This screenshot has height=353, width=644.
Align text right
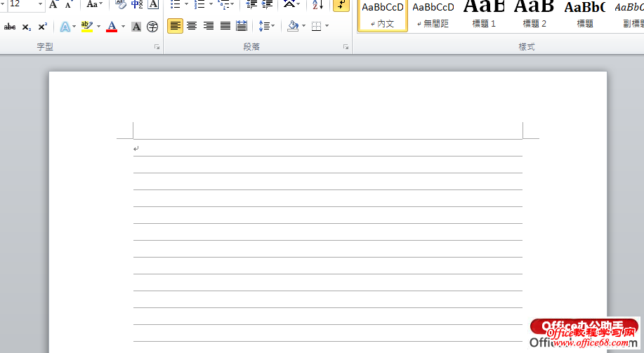click(x=209, y=26)
